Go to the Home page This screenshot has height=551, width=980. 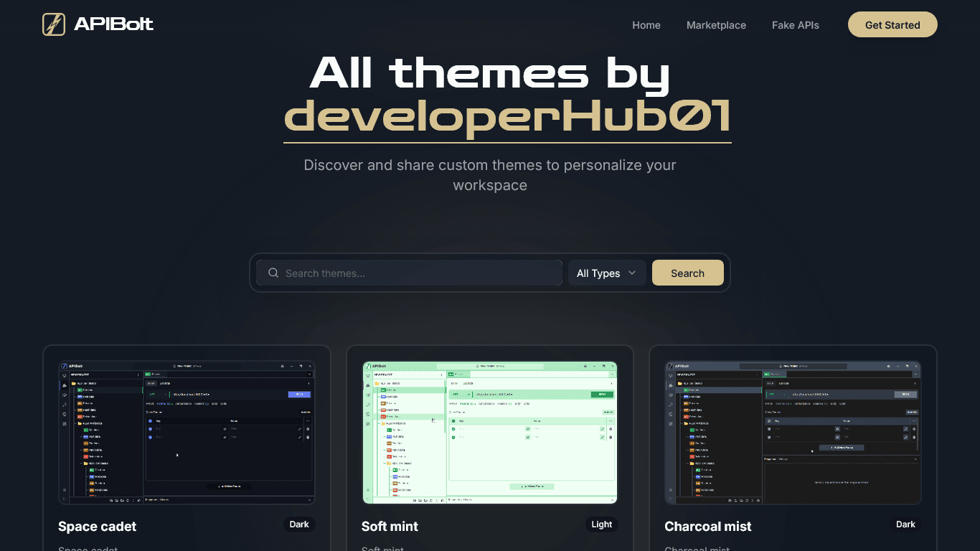coord(646,25)
